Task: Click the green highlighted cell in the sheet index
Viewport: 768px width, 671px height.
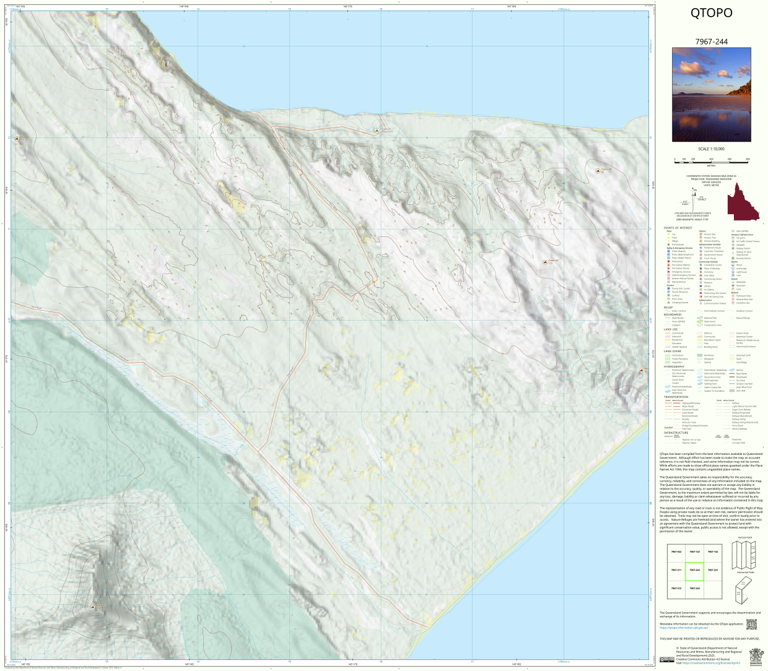Action: click(695, 571)
